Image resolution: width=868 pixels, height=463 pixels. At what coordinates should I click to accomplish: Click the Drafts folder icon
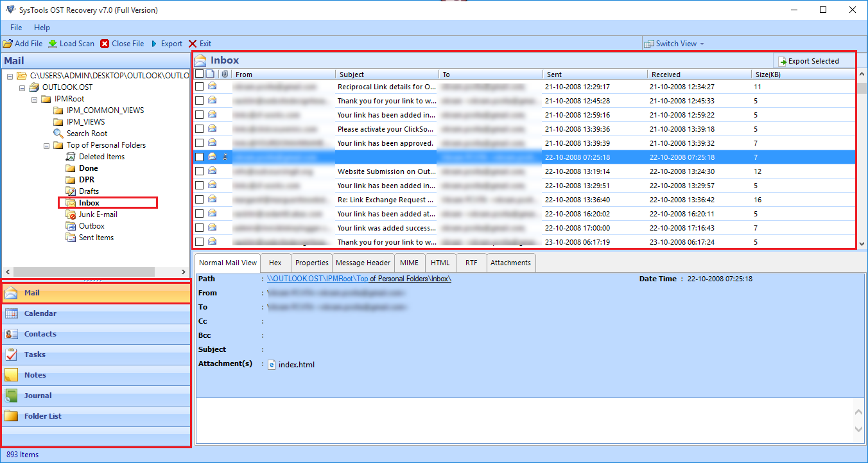coord(71,191)
